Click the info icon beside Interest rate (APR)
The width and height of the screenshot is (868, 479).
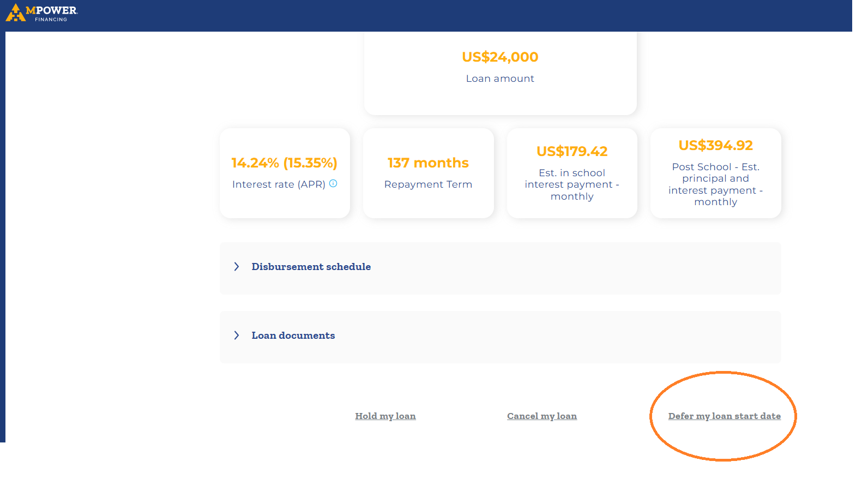point(333,184)
